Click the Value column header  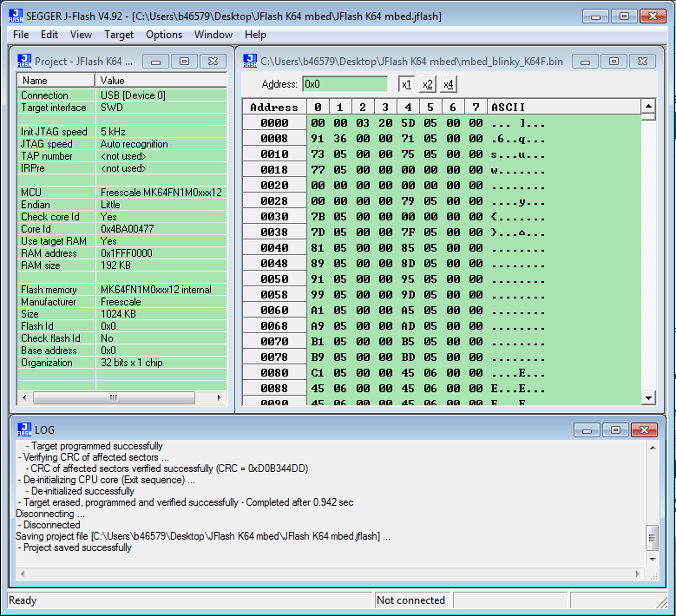(x=161, y=81)
